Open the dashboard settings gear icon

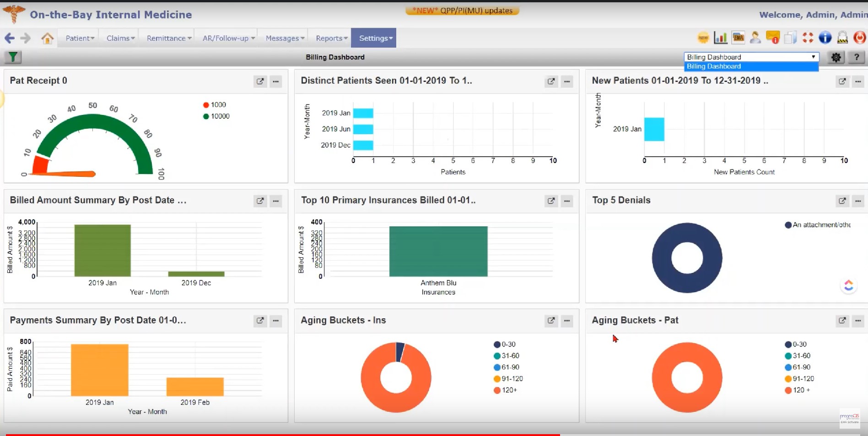point(836,57)
